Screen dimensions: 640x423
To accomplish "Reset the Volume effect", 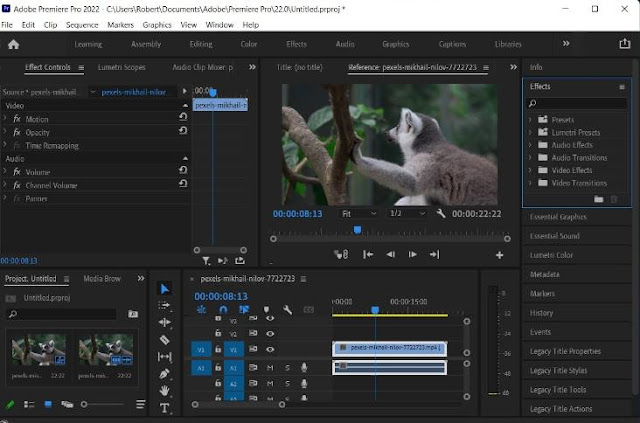I will 183,170.
